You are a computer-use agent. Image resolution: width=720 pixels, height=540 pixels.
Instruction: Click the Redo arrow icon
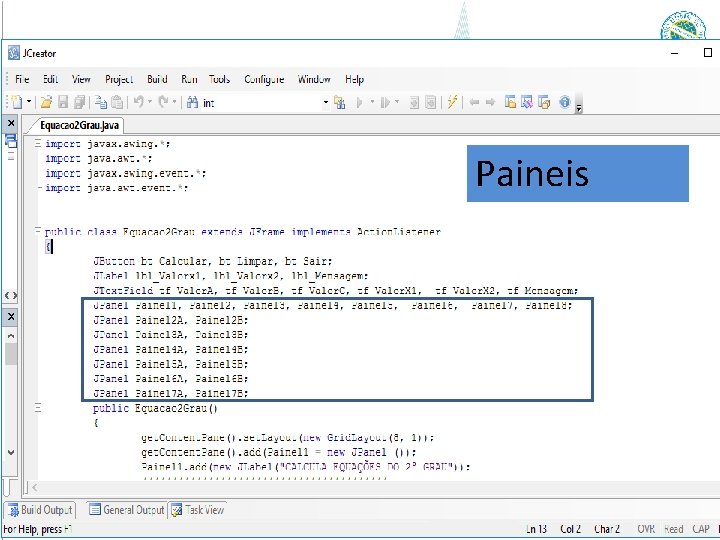(x=163, y=102)
